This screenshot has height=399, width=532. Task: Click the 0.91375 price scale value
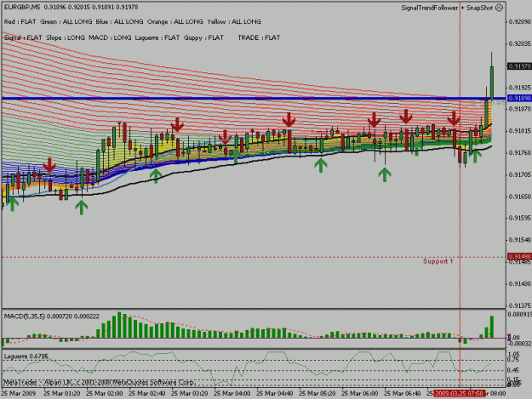tap(520, 305)
